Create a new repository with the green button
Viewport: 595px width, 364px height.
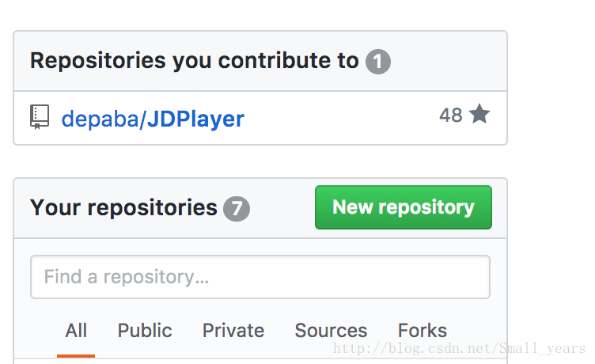click(x=404, y=207)
